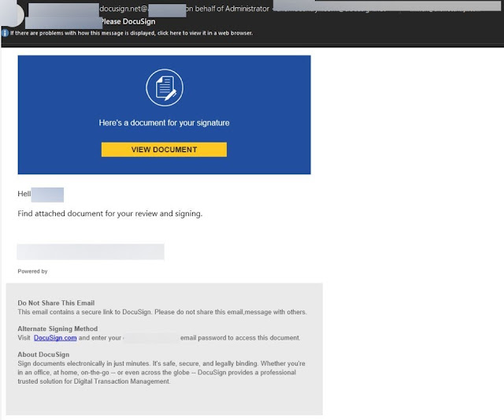The width and height of the screenshot is (504, 420).
Task: Click 'Here's a document for your signature' heading
Action: tap(165, 123)
